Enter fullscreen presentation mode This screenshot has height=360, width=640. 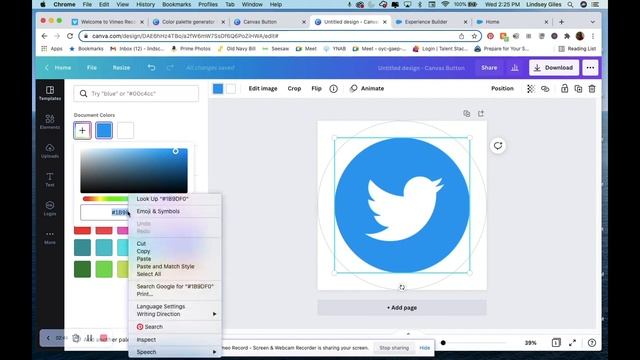572,343
